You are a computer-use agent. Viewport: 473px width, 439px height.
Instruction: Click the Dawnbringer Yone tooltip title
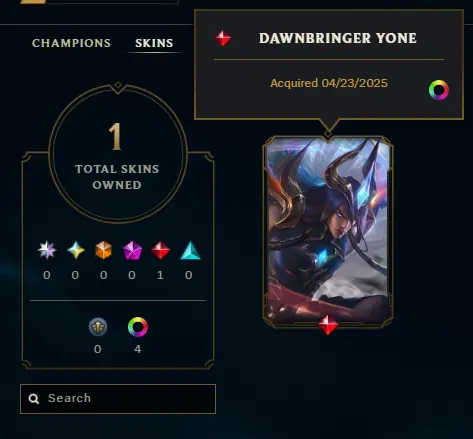[338, 38]
